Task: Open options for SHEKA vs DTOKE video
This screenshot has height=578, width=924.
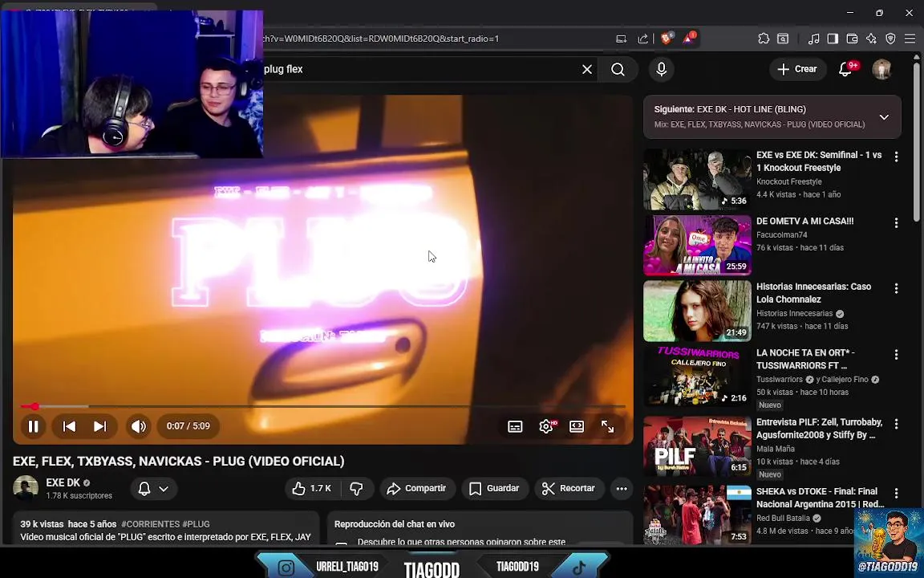Action: tap(896, 493)
